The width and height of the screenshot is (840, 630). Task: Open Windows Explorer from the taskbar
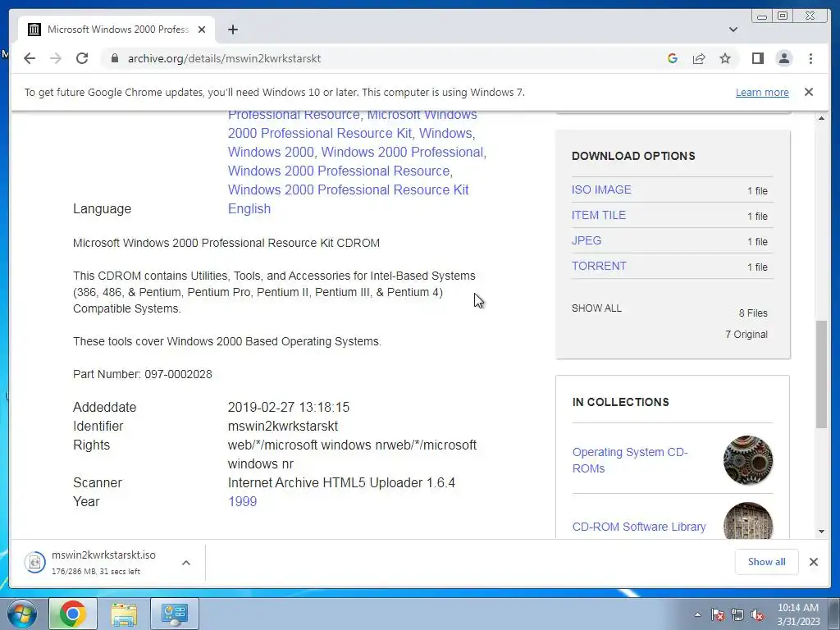pos(124,614)
